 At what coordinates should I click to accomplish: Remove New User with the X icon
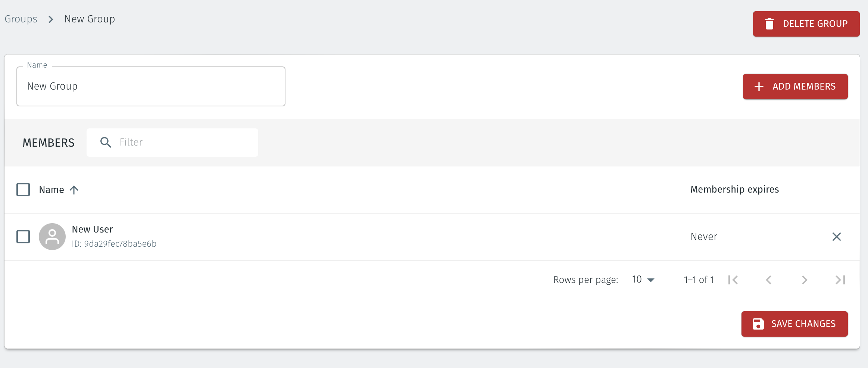click(x=837, y=237)
